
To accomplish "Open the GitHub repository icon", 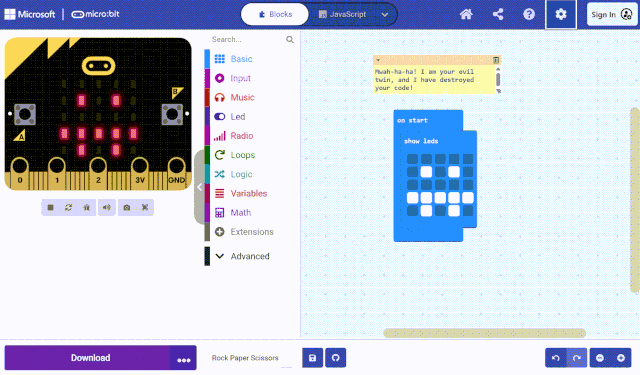I will pyautogui.click(x=336, y=358).
